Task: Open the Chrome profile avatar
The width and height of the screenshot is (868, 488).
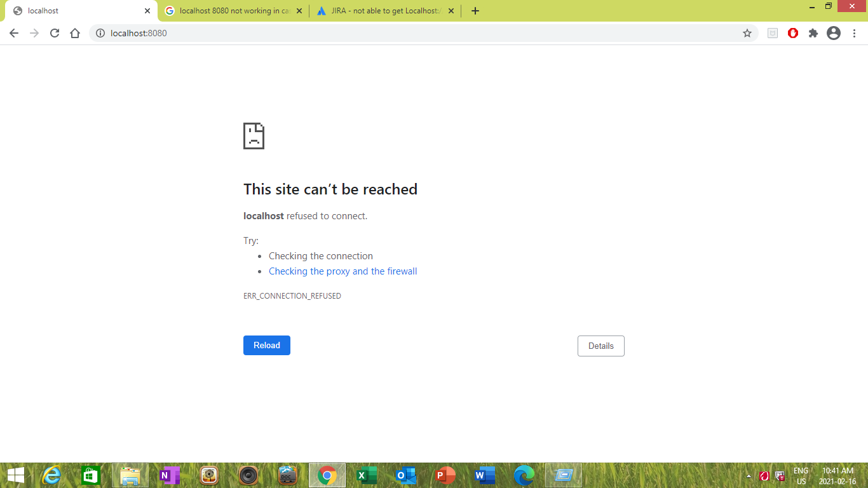Action: [834, 33]
